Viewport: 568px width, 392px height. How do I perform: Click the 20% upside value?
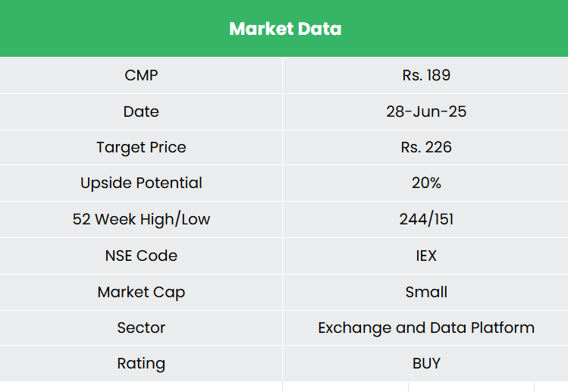tap(426, 183)
